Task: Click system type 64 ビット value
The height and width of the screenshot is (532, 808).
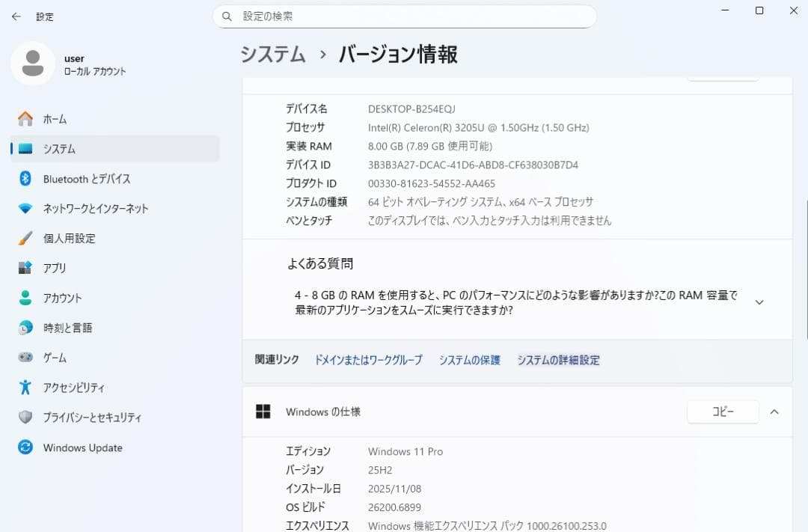Action: [480, 202]
